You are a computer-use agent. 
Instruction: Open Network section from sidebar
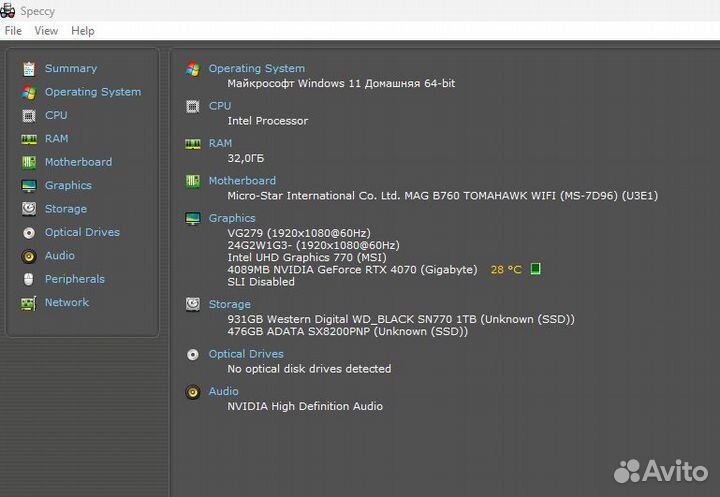pos(67,302)
